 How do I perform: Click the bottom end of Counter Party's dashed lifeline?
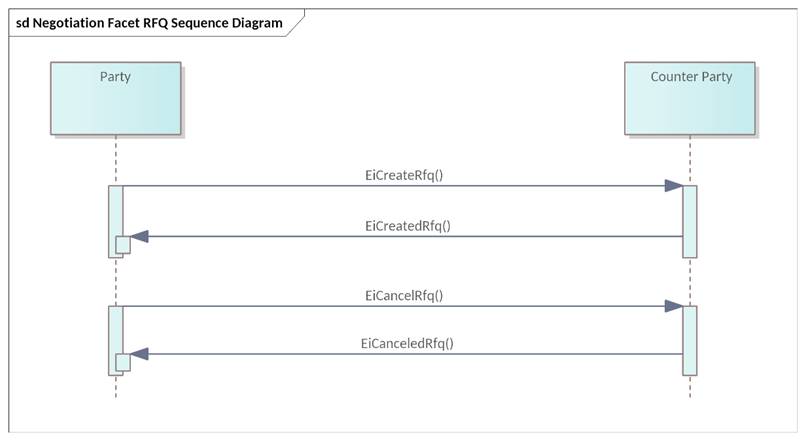690,395
